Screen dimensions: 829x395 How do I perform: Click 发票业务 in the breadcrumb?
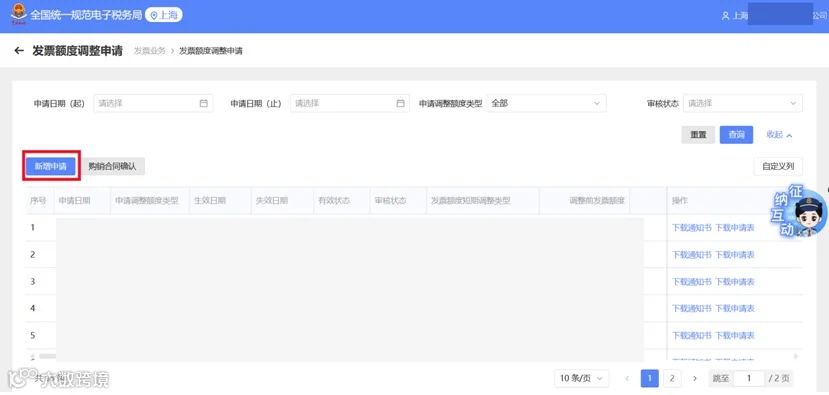[150, 51]
